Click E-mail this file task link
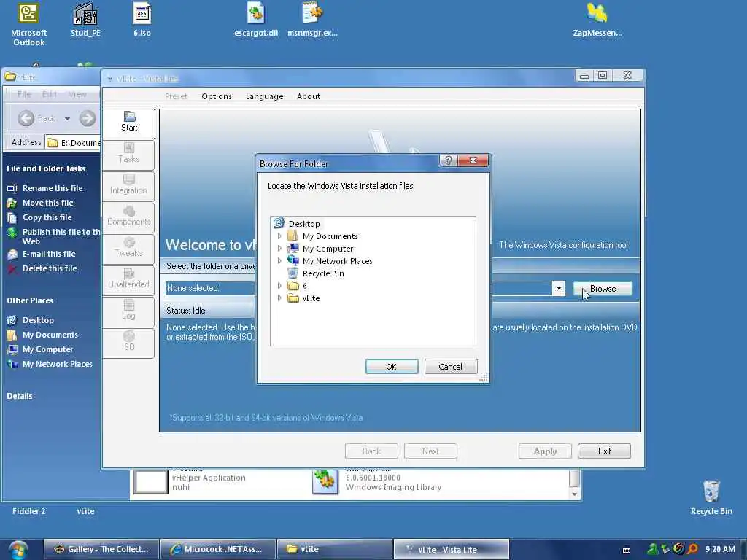This screenshot has height=560, width=747. pos(49,254)
